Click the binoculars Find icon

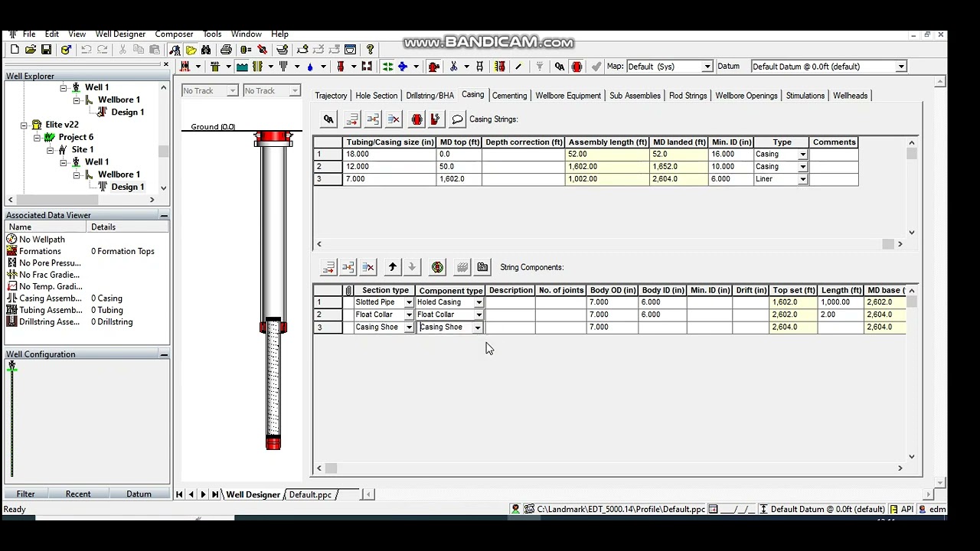pos(206,50)
